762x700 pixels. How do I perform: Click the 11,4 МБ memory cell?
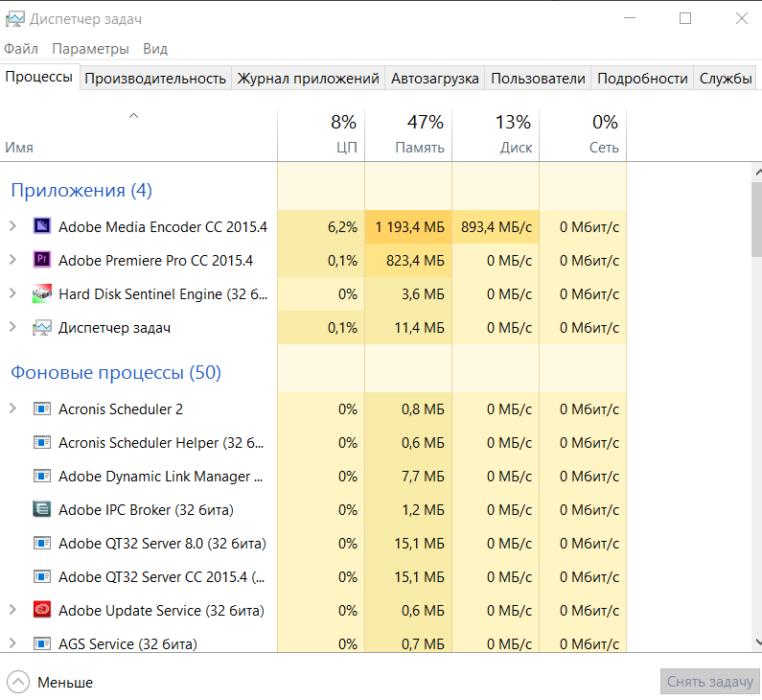(408, 328)
